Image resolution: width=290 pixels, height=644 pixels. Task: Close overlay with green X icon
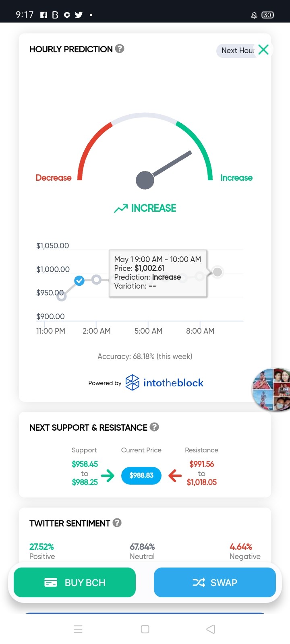point(263,50)
